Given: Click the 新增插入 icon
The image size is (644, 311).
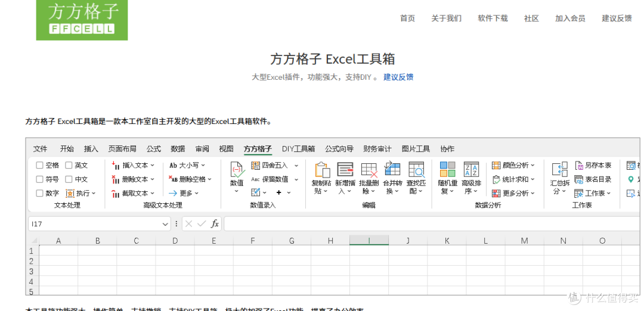Looking at the screenshot, I should 345,169.
